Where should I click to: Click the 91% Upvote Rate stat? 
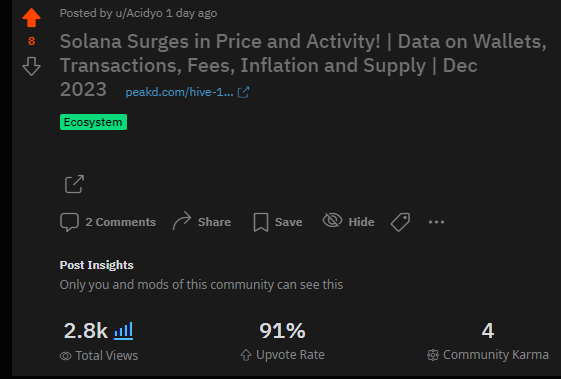282,330
